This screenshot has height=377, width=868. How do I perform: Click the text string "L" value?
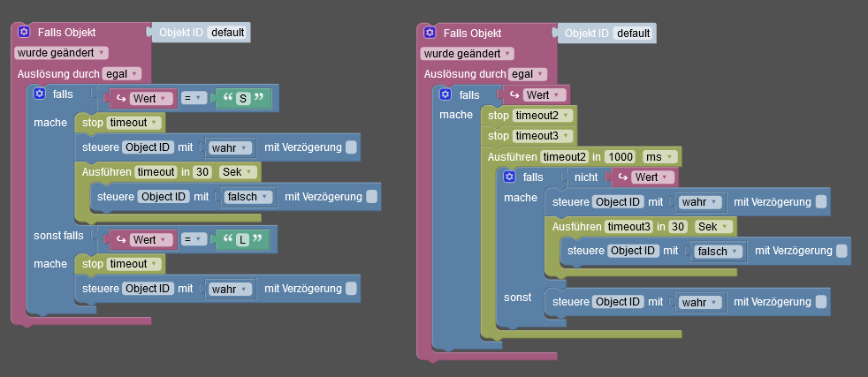[241, 239]
